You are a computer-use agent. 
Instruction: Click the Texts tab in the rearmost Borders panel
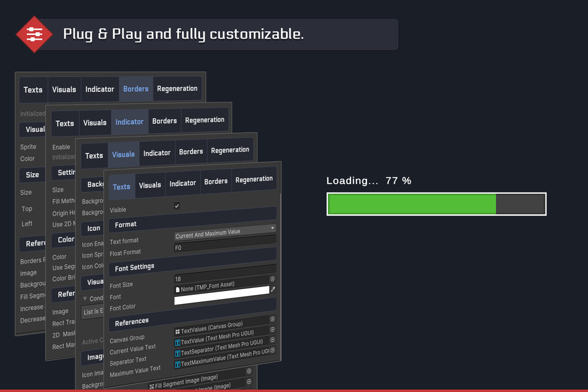click(33, 90)
